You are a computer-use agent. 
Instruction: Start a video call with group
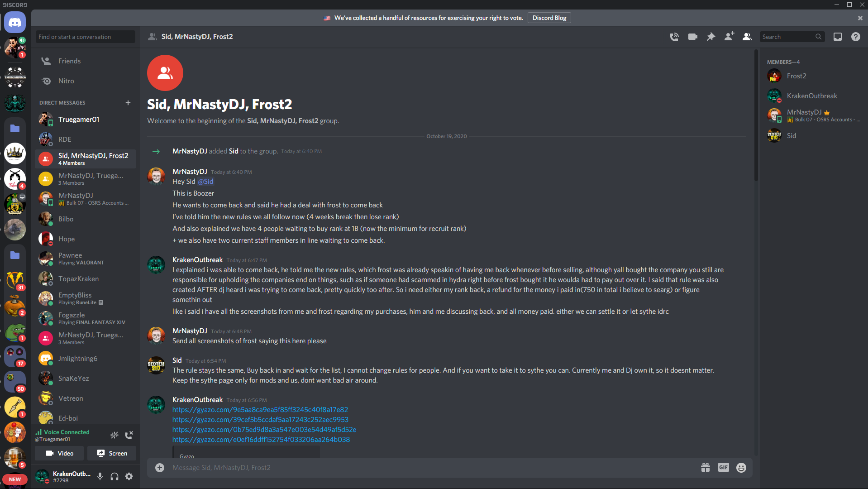692,37
